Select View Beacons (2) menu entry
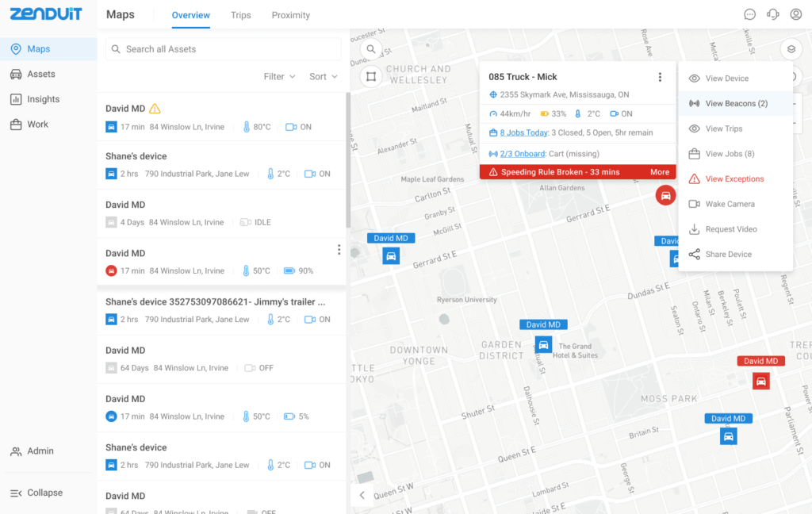Viewport: 812px width, 514px height. tap(735, 104)
